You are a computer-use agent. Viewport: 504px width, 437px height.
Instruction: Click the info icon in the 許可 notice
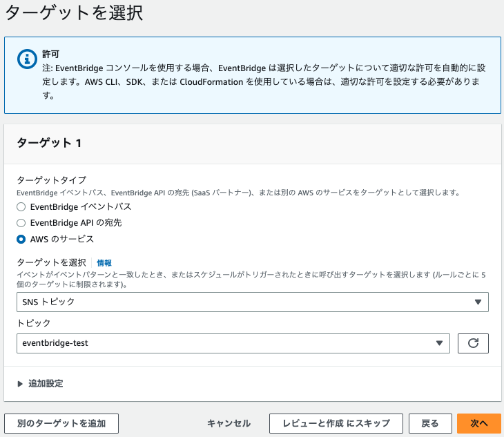[x=27, y=59]
